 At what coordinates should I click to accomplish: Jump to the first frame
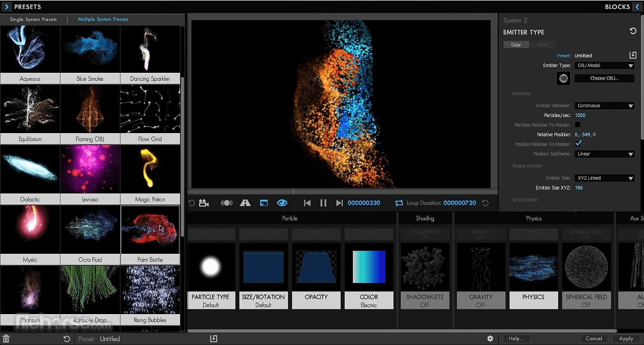click(307, 203)
